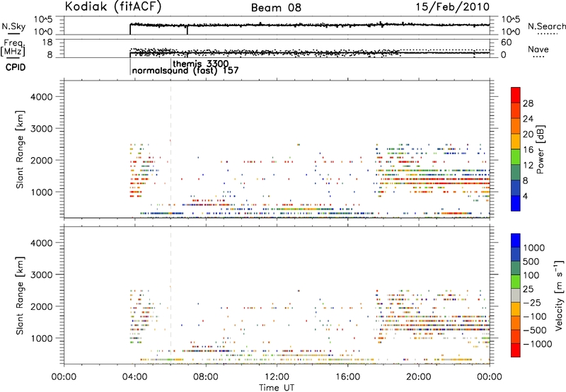Viewport: 566px width, 392px height.
Task: Select the "Beam 08" heading text
Action: point(276,8)
